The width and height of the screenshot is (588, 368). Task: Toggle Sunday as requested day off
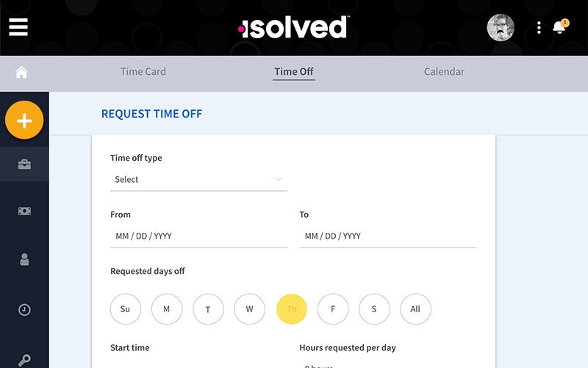125,309
